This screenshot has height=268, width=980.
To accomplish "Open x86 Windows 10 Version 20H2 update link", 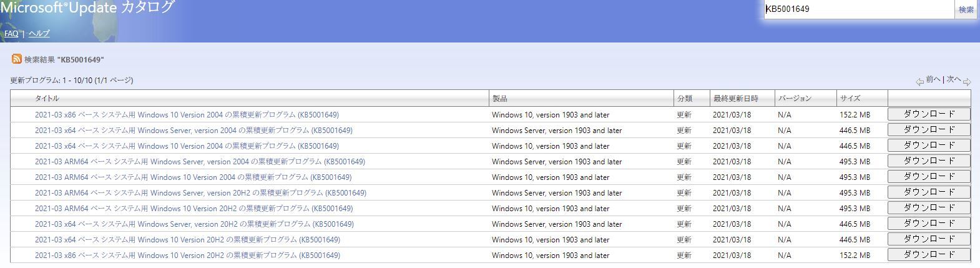I will click(187, 256).
